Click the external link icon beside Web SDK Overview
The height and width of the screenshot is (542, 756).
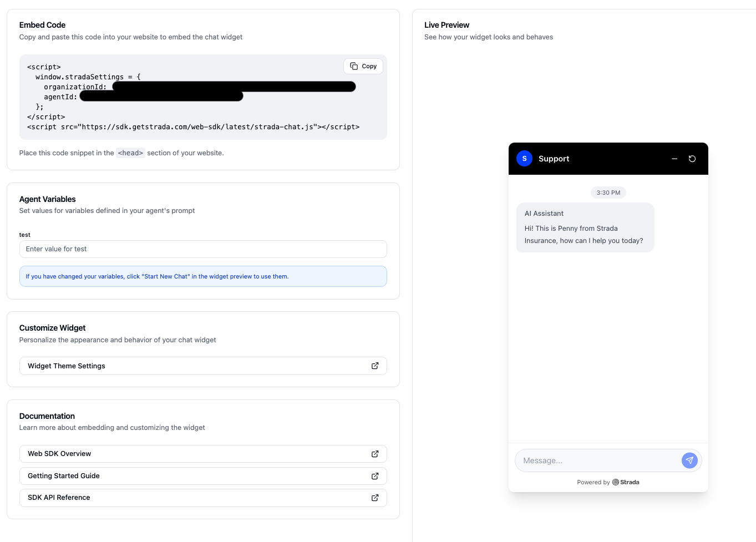point(374,454)
